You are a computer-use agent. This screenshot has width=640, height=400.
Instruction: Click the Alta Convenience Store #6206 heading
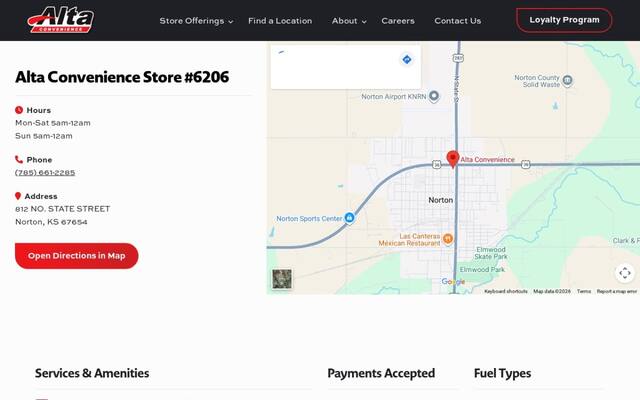pos(122,77)
